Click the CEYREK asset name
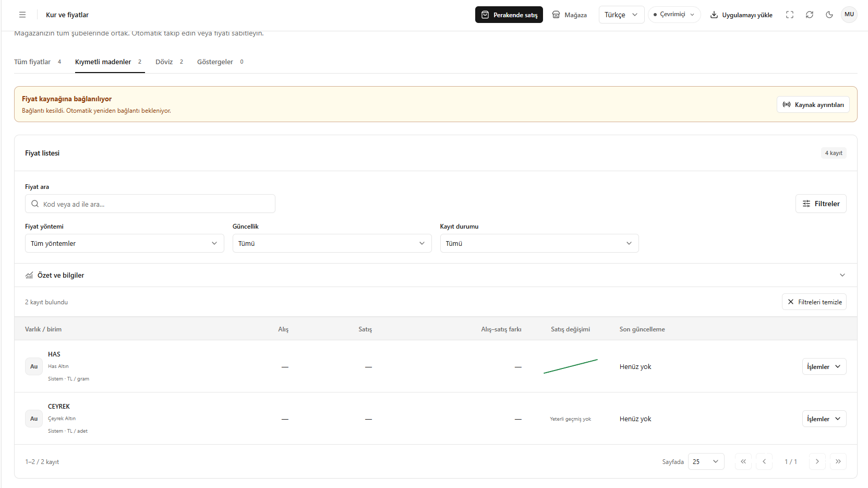The image size is (868, 488). 59,407
